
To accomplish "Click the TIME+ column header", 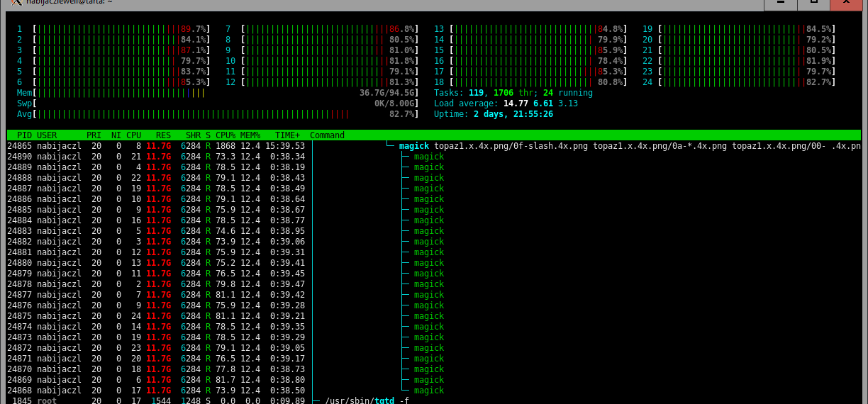I will tap(287, 135).
